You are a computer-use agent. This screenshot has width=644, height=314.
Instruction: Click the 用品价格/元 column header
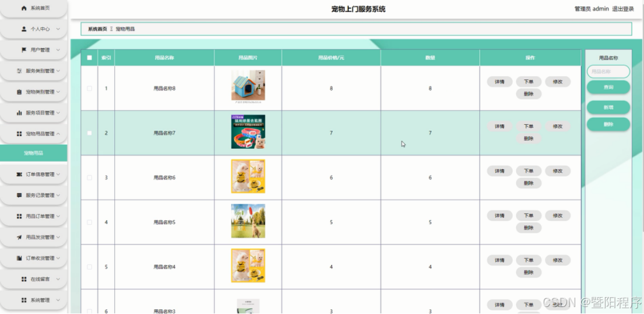click(331, 58)
